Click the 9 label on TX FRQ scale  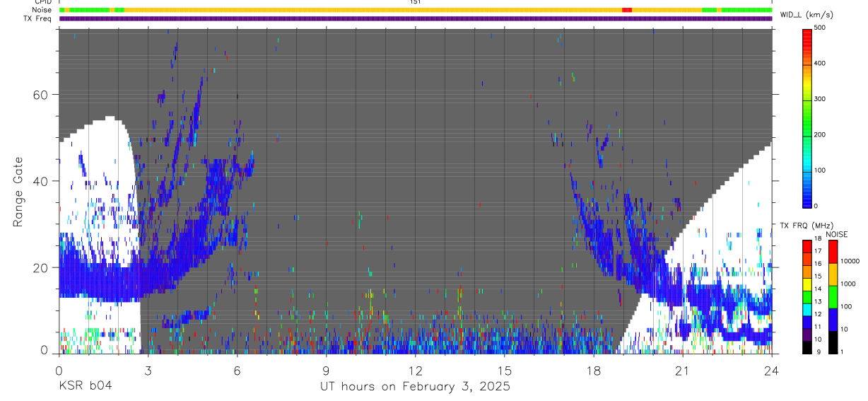(819, 351)
